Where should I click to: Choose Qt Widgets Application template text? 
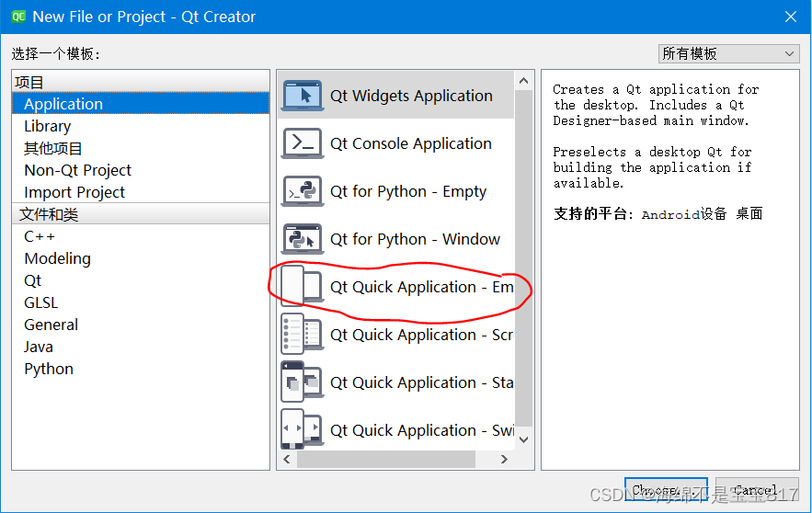click(411, 96)
